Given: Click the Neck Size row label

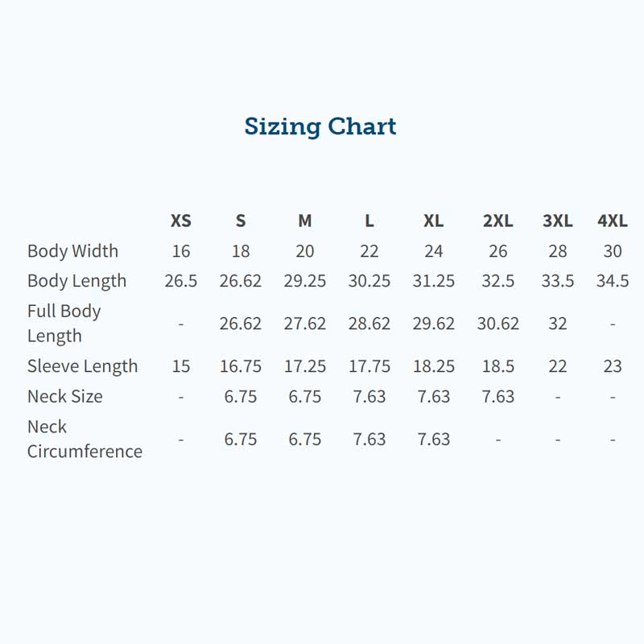Looking at the screenshot, I should click(64, 396).
